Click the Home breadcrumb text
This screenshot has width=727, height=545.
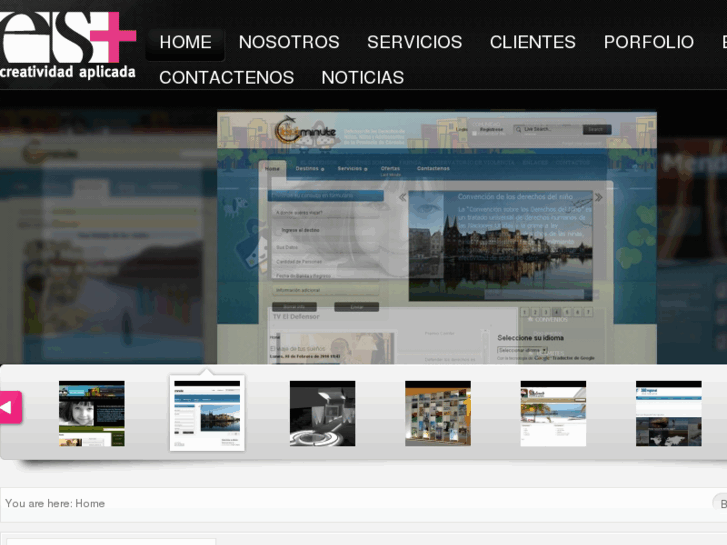(90, 504)
